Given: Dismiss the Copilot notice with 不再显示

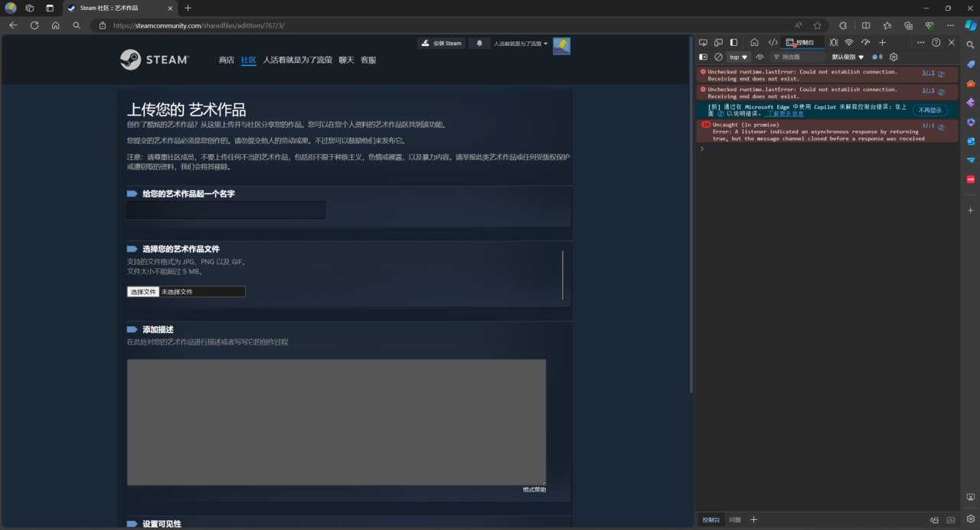Looking at the screenshot, I should (x=930, y=110).
